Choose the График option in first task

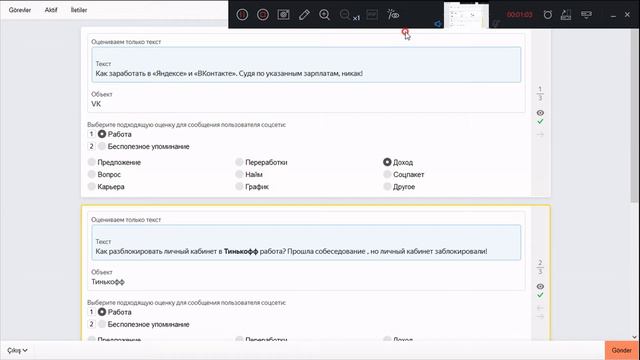(239, 187)
